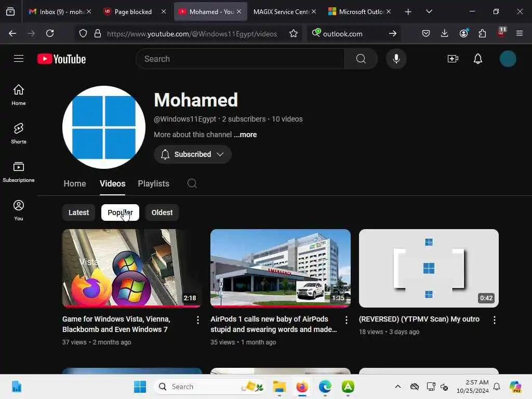532x399 pixels.
Task: Click the YouTube search magnifier button
Action: click(x=361, y=59)
